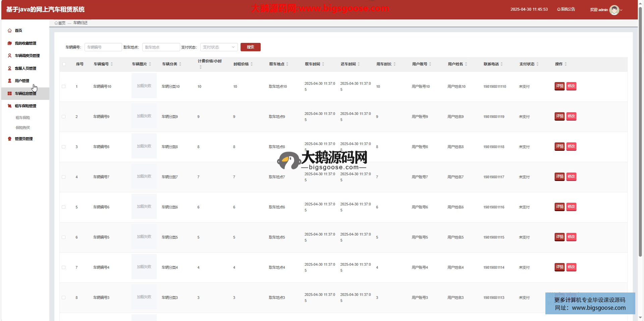Open the 租车保险 submenu item
644x321 pixels.
point(23,118)
